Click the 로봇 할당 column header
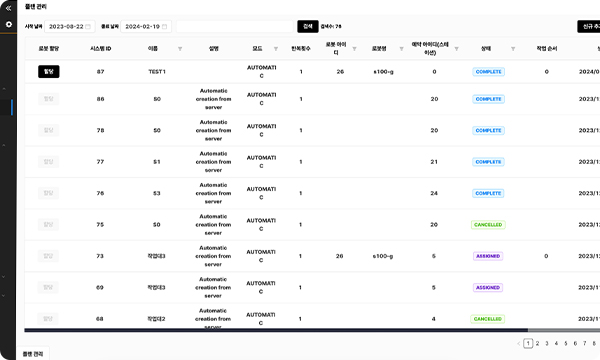 [49, 49]
